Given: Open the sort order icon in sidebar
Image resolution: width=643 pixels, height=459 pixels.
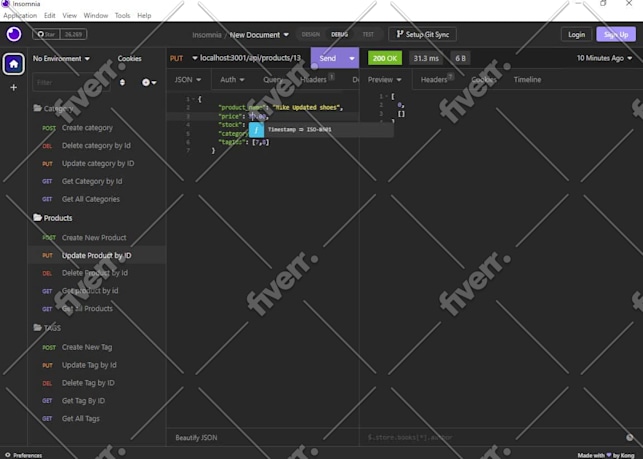Looking at the screenshot, I should click(x=122, y=82).
